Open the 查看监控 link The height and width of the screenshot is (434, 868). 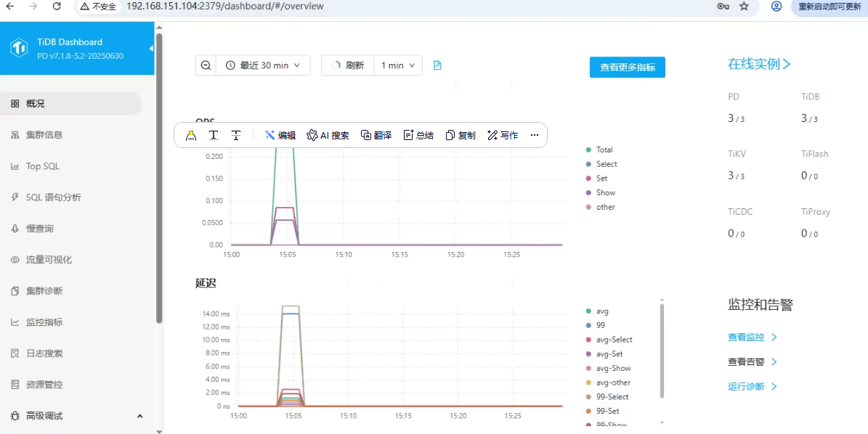[753, 337]
